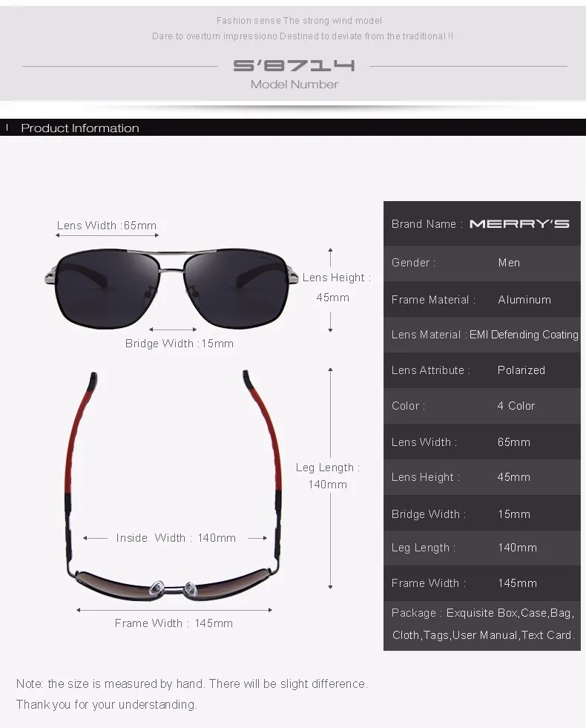Click the front-view sunglasses image
The width and height of the screenshot is (586, 728).
coord(171,288)
